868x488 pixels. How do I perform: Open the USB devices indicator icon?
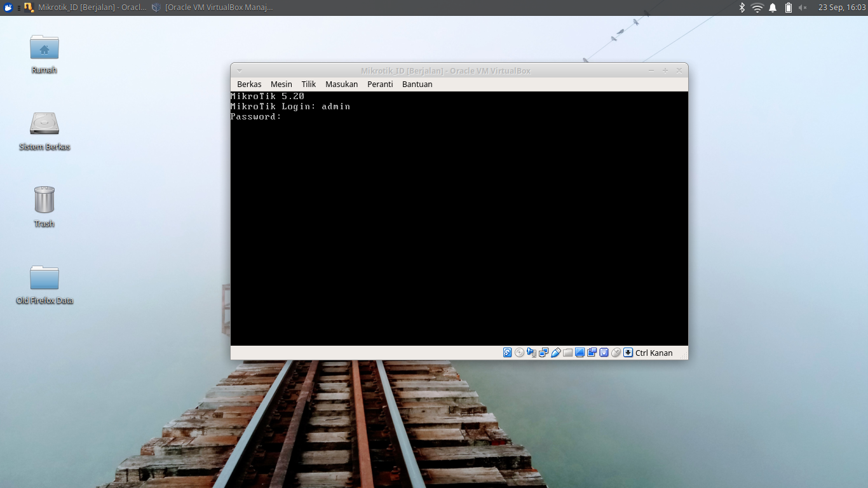(x=555, y=353)
